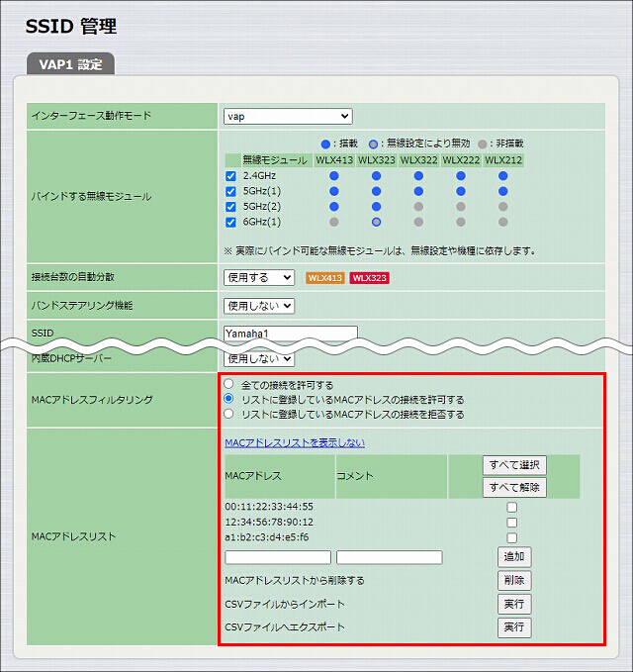Click MACアドレスリストを表示しない link
Screen dimensions: 633x672
point(295,442)
